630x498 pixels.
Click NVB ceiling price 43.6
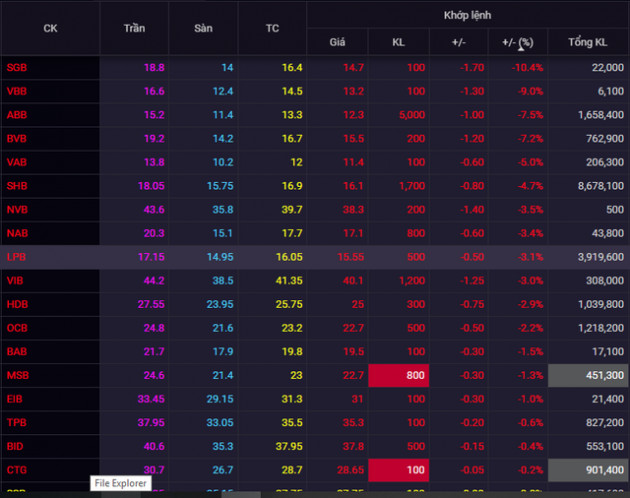(154, 210)
